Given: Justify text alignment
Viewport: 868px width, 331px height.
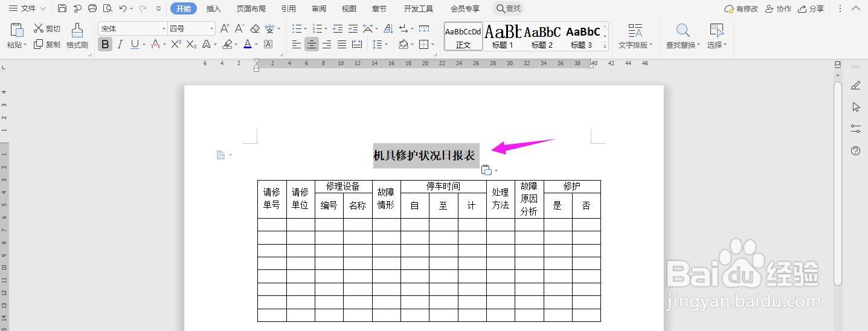Looking at the screenshot, I should (x=342, y=44).
